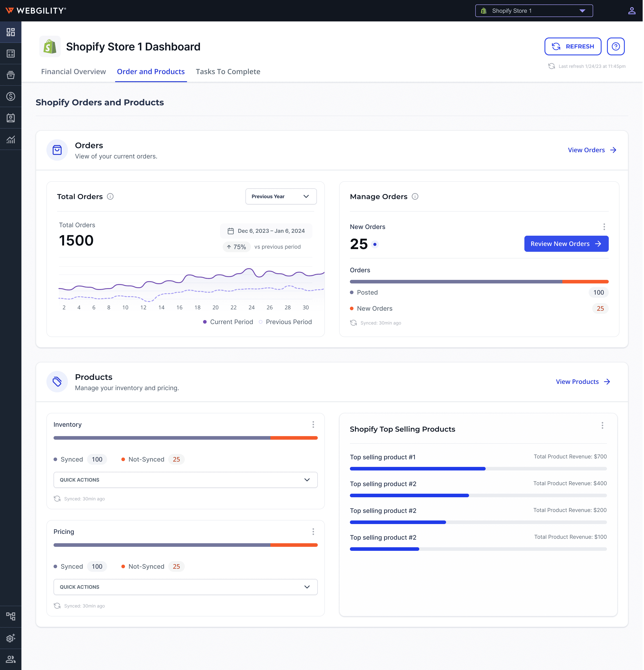Switch to the Tasks To Complete tab
This screenshot has width=644, height=670.
pyautogui.click(x=228, y=71)
